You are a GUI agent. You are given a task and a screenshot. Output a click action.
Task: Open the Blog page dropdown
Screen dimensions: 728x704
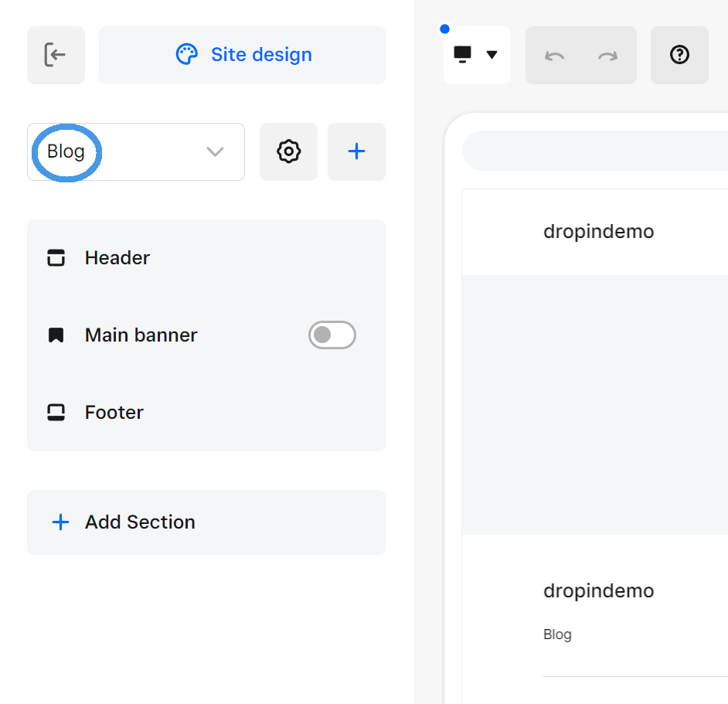135,151
